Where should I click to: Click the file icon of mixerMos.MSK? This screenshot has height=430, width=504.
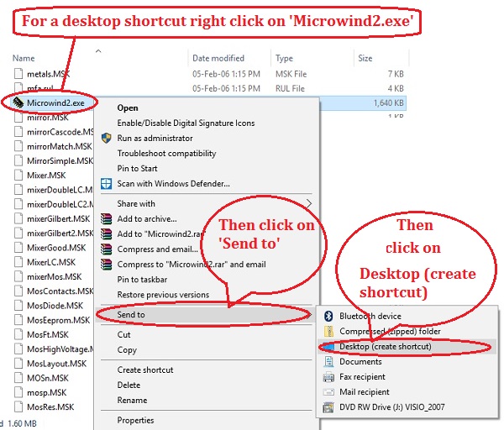tap(18, 276)
